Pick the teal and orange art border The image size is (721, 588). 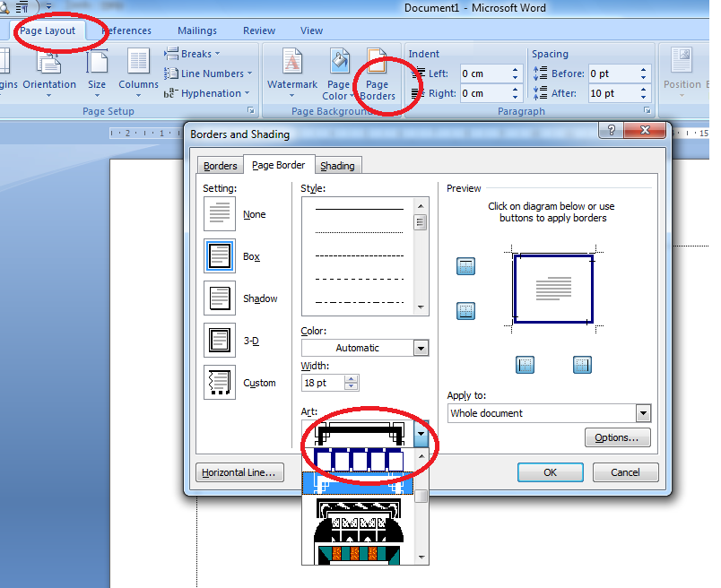[x=359, y=554]
